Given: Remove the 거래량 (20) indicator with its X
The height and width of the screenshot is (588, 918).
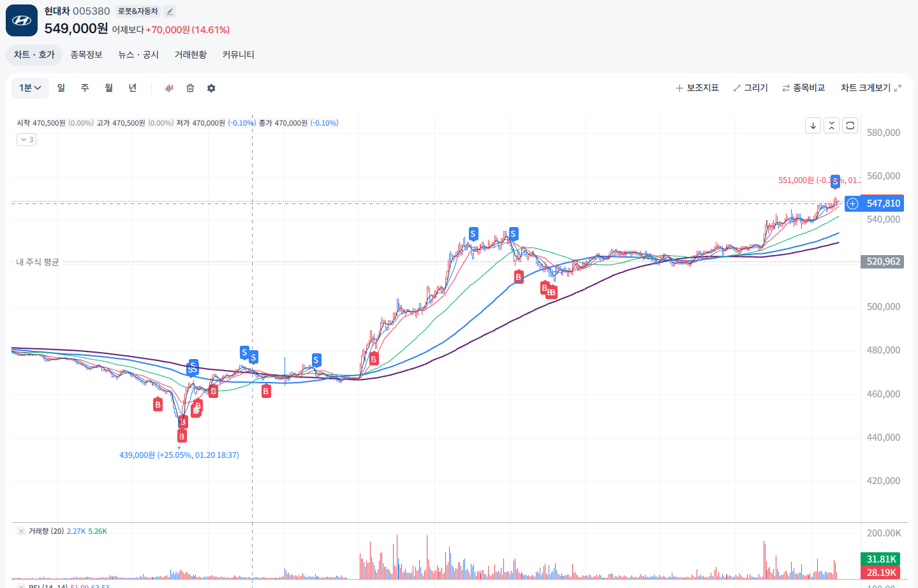Looking at the screenshot, I should pos(21,531).
